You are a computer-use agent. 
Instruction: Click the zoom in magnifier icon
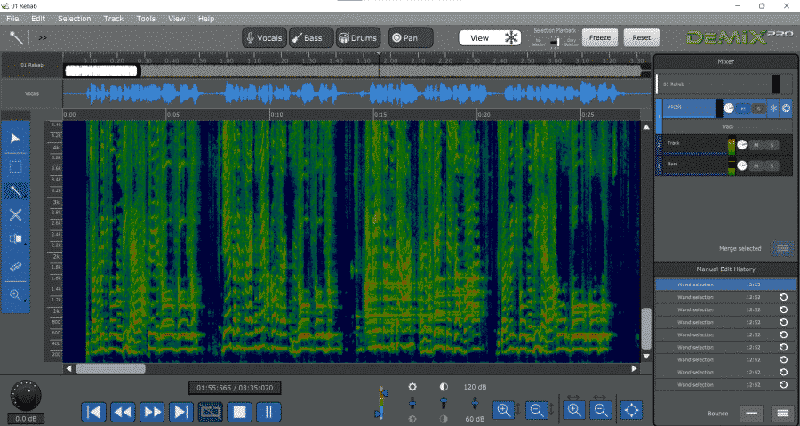click(503, 409)
